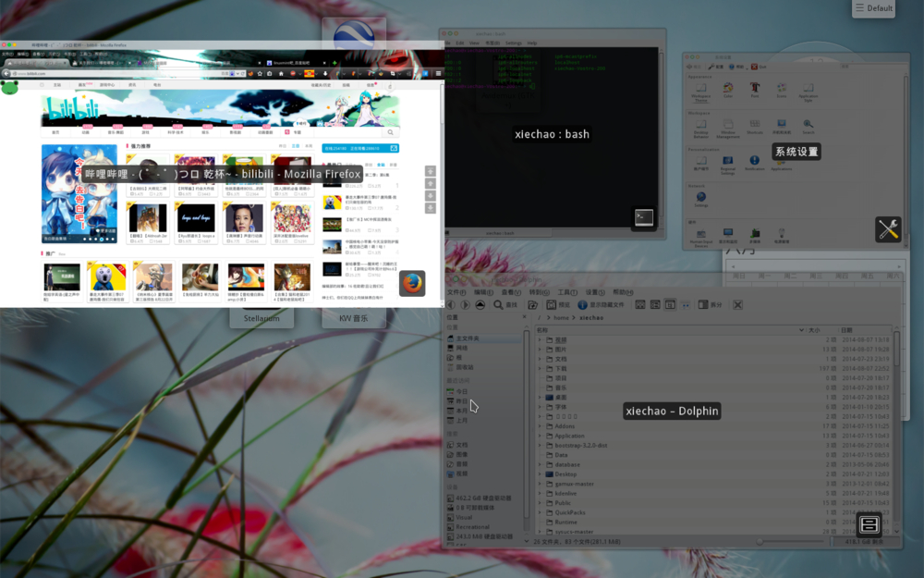Viewport: 924px width, 578px height.
Task: Select compact view mode in Dolphin toolbar
Action: pyautogui.click(x=655, y=305)
